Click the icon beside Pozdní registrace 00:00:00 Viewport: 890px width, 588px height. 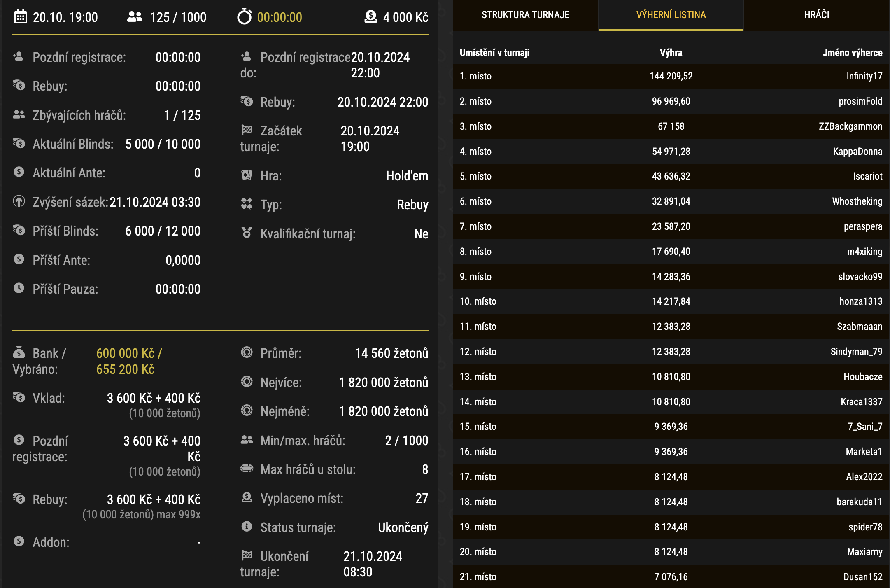pos(19,56)
